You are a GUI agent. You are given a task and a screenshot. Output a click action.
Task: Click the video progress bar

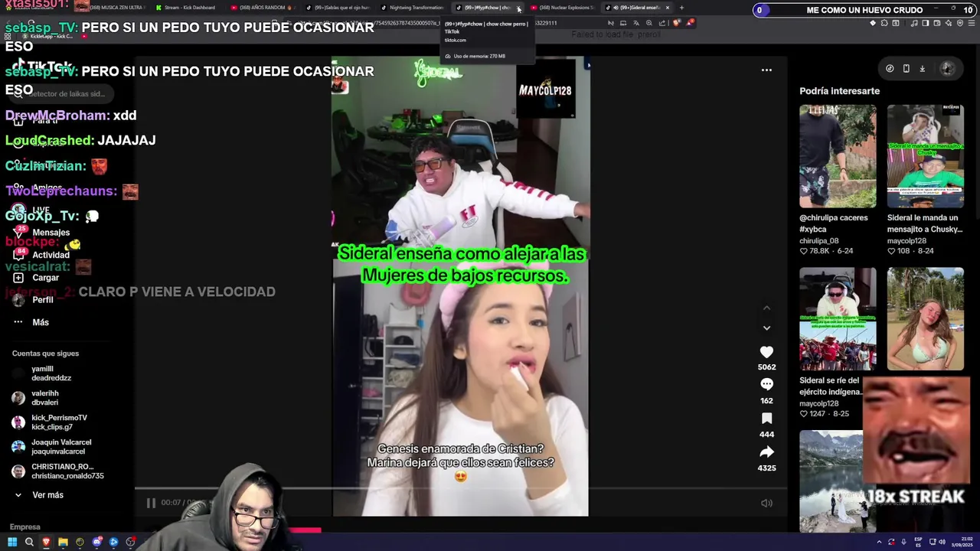(460, 487)
